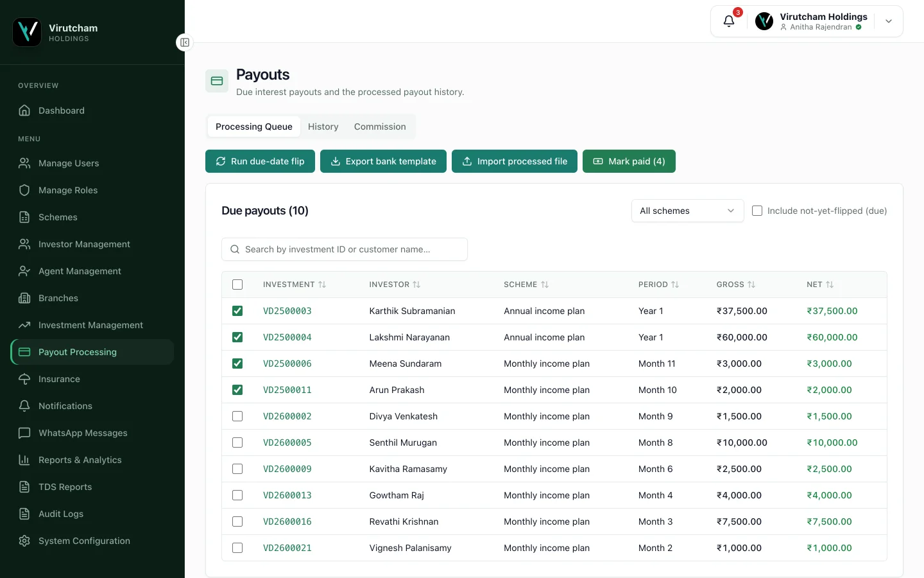Click the Reports & Analytics chart icon
The image size is (924, 578).
pyautogui.click(x=24, y=460)
